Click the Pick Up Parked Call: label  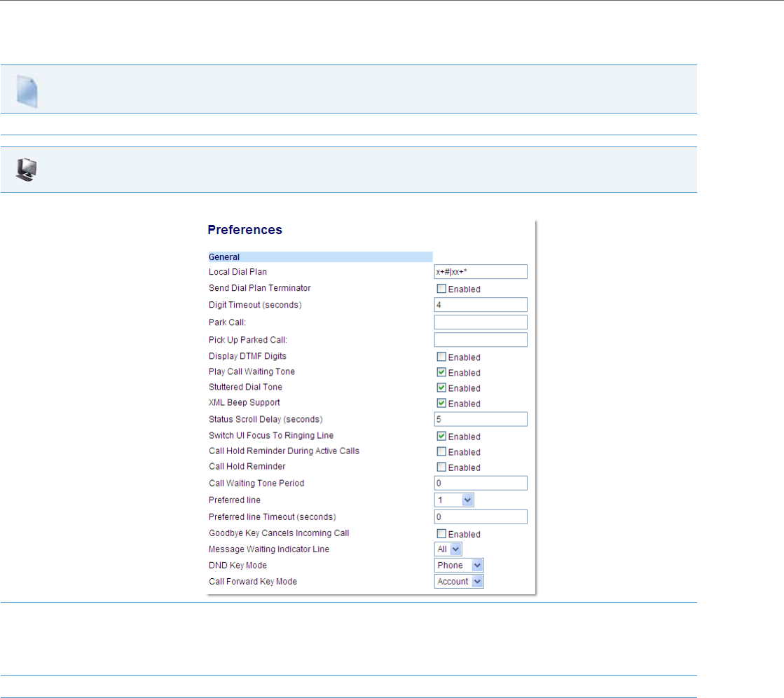pyautogui.click(x=248, y=340)
